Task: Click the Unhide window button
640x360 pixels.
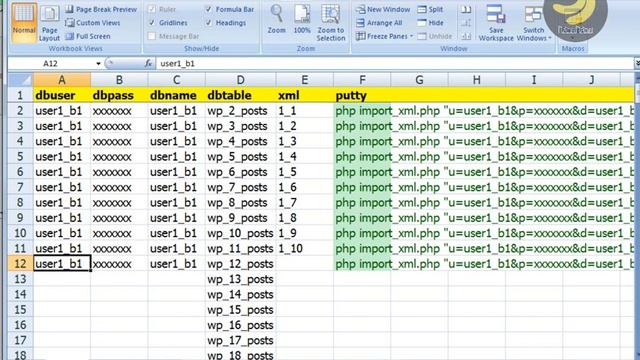Action: (x=435, y=36)
